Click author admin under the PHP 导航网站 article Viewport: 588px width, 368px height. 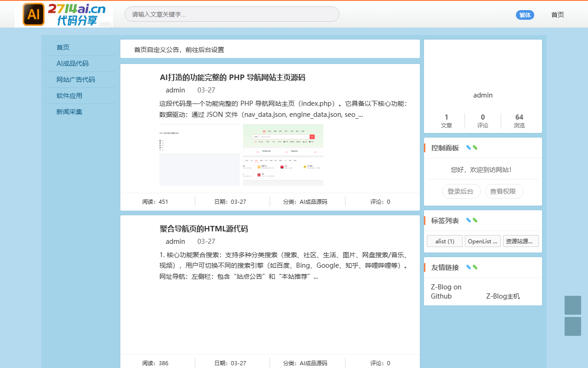(x=175, y=90)
